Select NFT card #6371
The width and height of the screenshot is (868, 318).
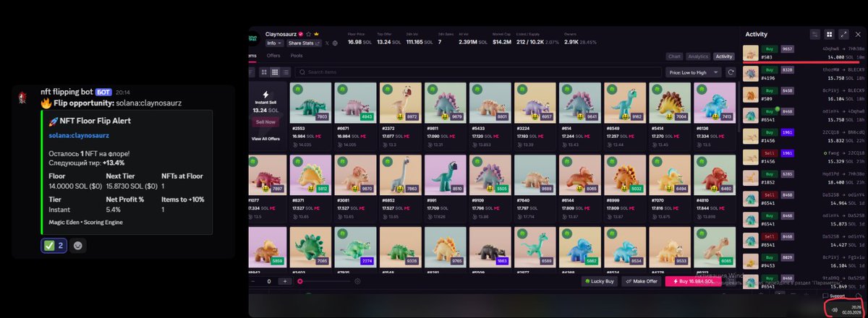tap(310, 188)
